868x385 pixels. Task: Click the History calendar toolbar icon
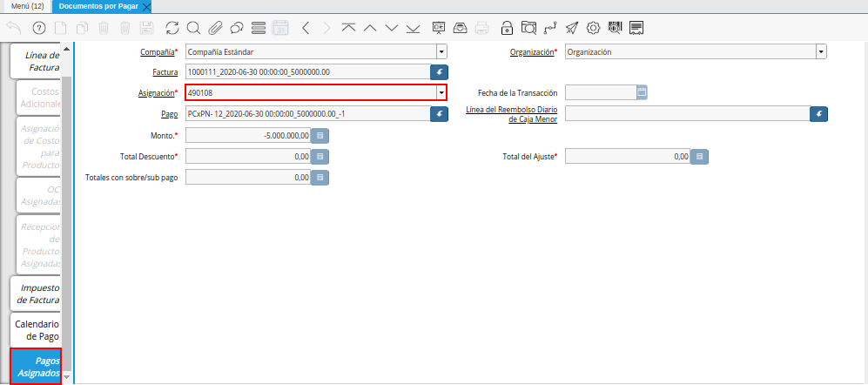[x=280, y=28]
